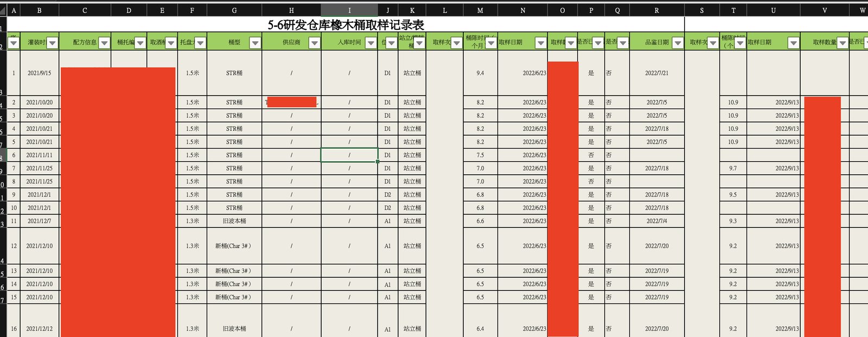Select column header U
The image size is (868, 337).
(773, 10)
